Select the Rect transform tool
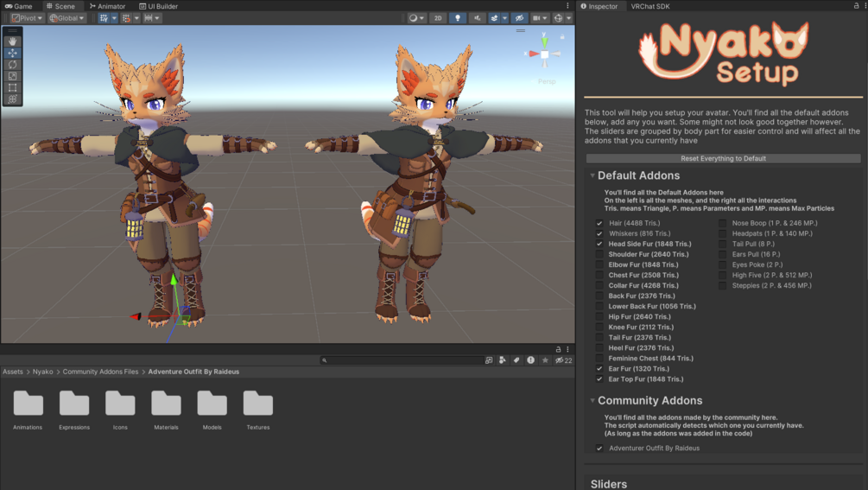The height and width of the screenshot is (490, 868). coord(12,88)
